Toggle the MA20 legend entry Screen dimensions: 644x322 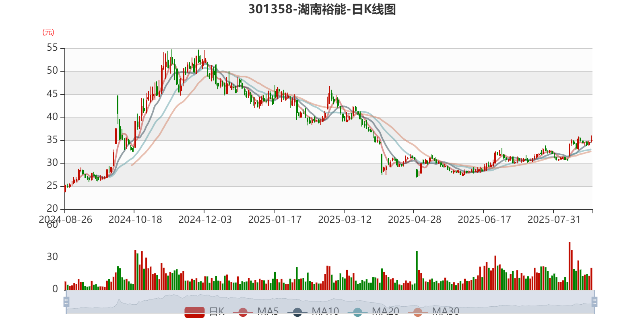pos(374,312)
